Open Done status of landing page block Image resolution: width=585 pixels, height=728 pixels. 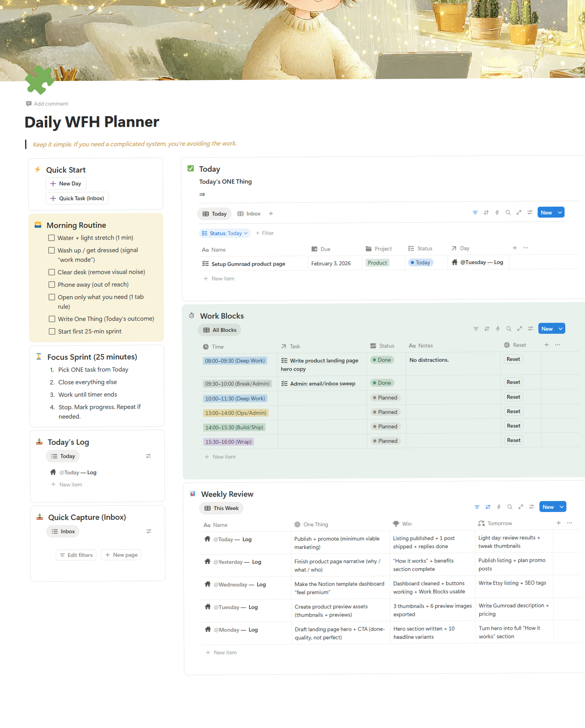382,360
